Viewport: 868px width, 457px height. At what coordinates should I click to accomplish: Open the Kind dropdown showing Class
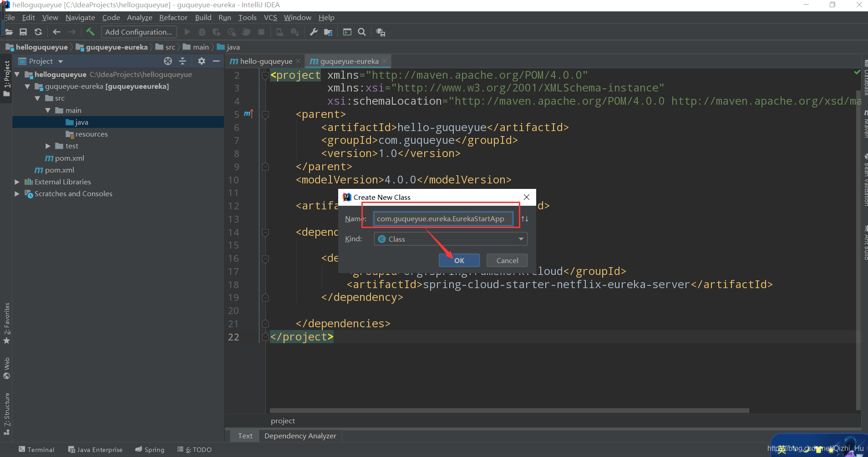[451, 239]
